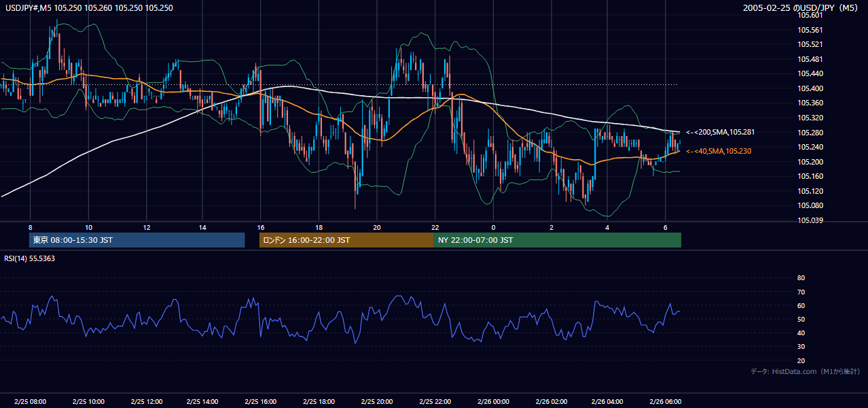Click RSI scale level 70
868x408 pixels.
click(x=801, y=292)
